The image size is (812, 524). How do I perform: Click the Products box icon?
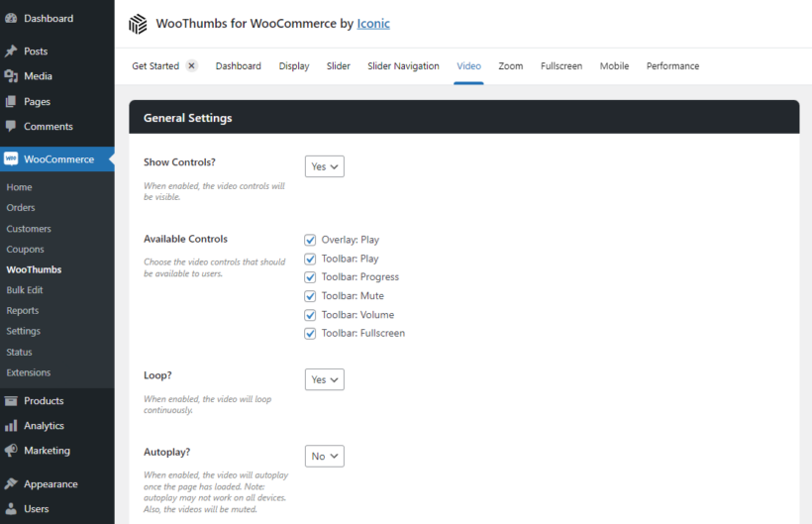coord(11,401)
